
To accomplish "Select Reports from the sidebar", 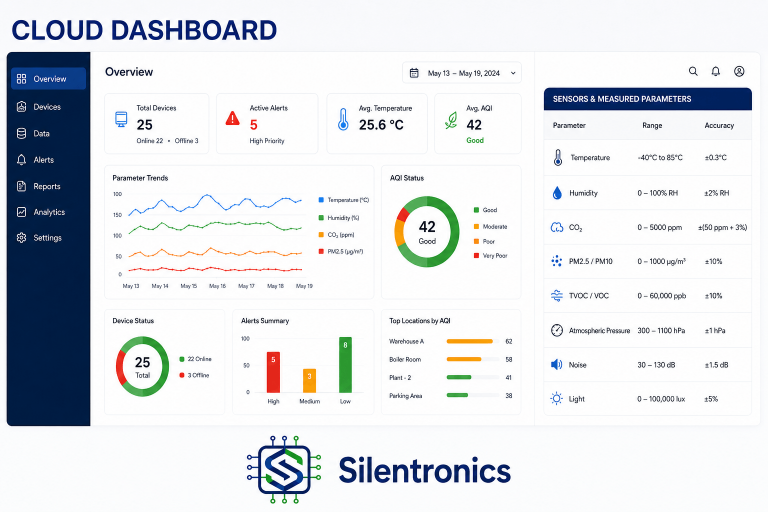I will click(48, 186).
